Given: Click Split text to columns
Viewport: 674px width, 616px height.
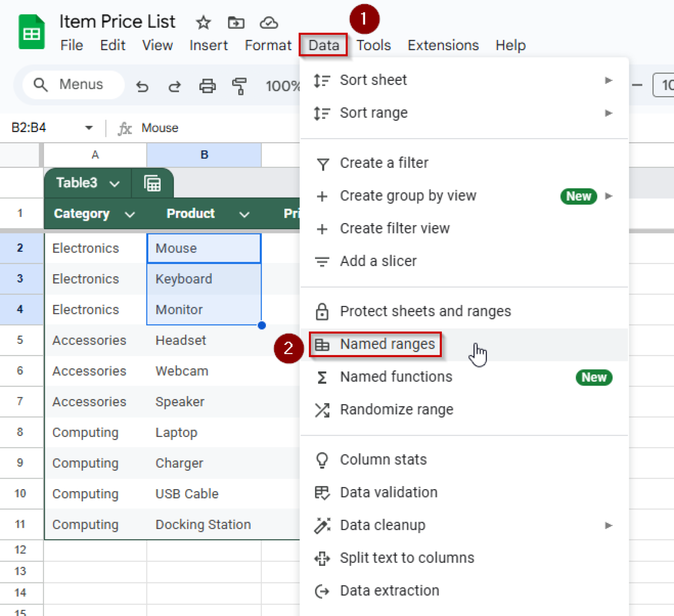Looking at the screenshot, I should tap(406, 558).
